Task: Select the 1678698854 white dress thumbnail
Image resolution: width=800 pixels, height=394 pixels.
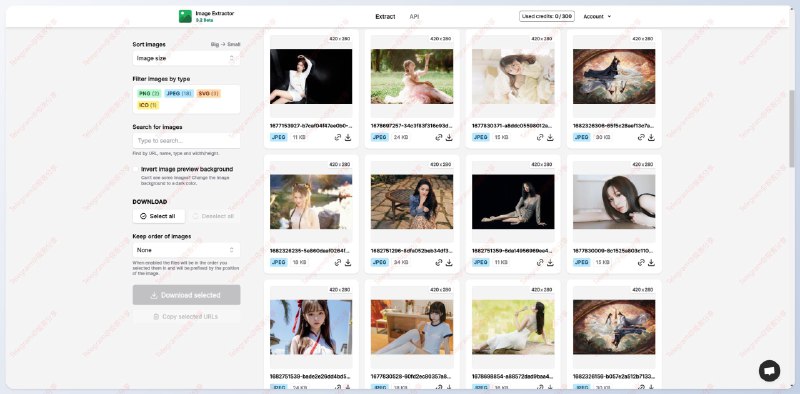Action: 513,327
